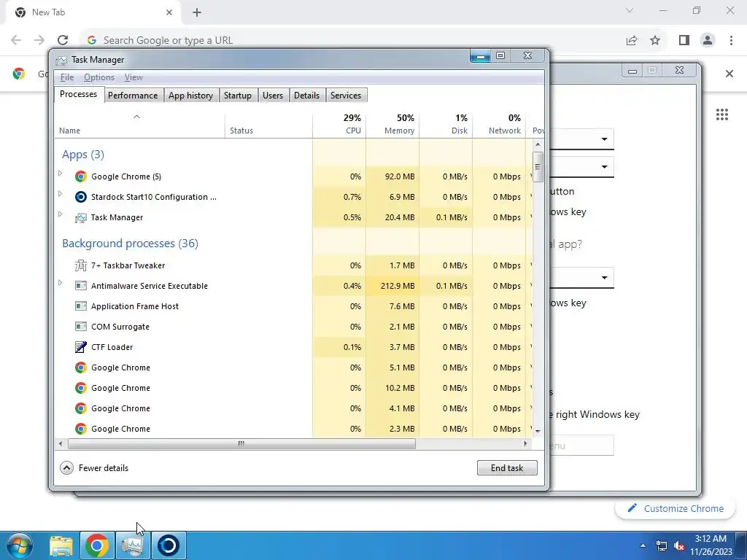The height and width of the screenshot is (560, 747).
Task: Reload the Chrome page
Action: tap(63, 40)
